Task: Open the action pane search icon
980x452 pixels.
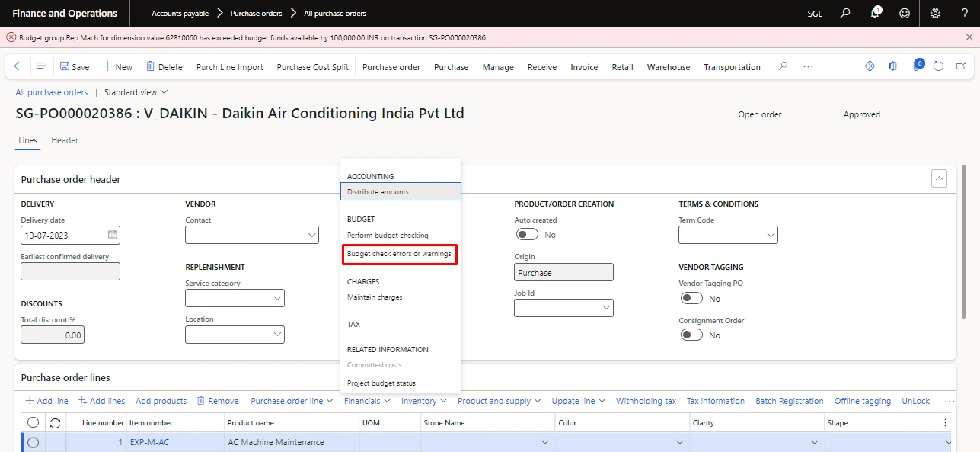Action: [x=783, y=67]
